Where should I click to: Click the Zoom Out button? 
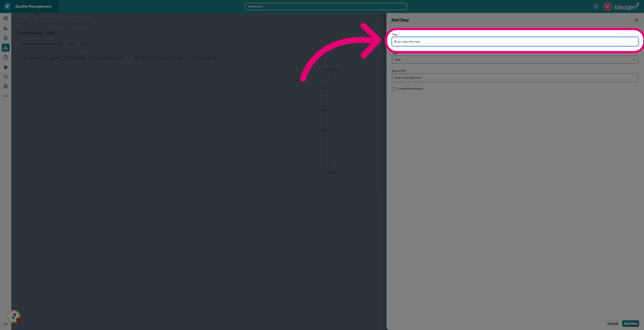tap(32, 58)
